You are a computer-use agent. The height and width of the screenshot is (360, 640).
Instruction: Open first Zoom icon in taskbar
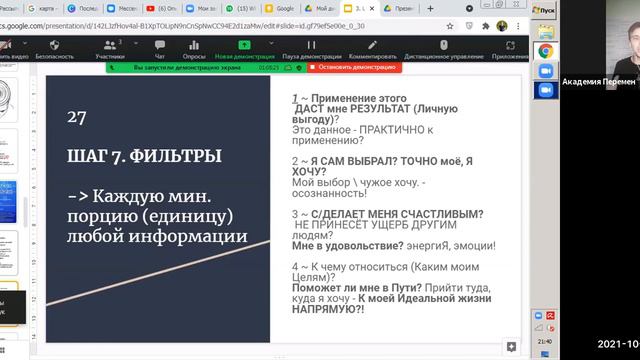tap(546, 71)
